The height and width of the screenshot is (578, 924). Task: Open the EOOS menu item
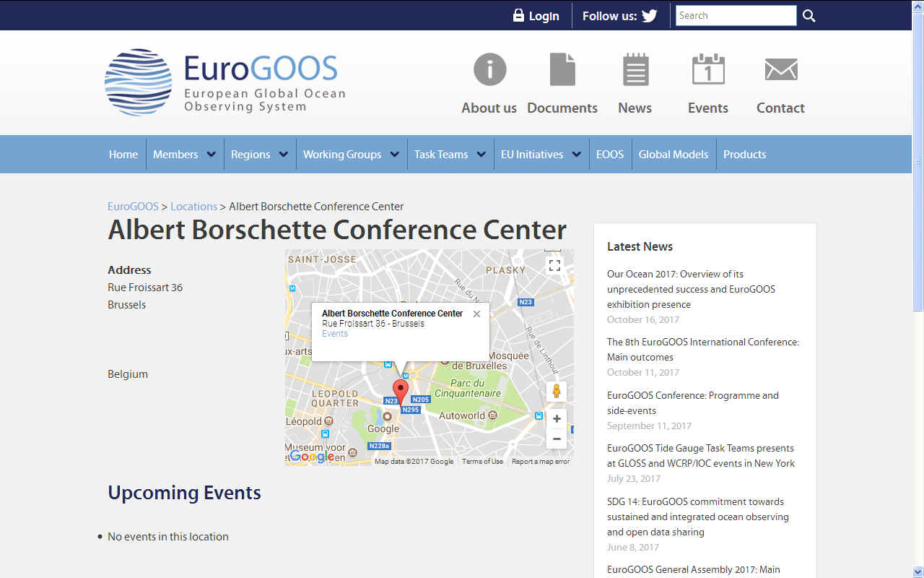(x=610, y=154)
